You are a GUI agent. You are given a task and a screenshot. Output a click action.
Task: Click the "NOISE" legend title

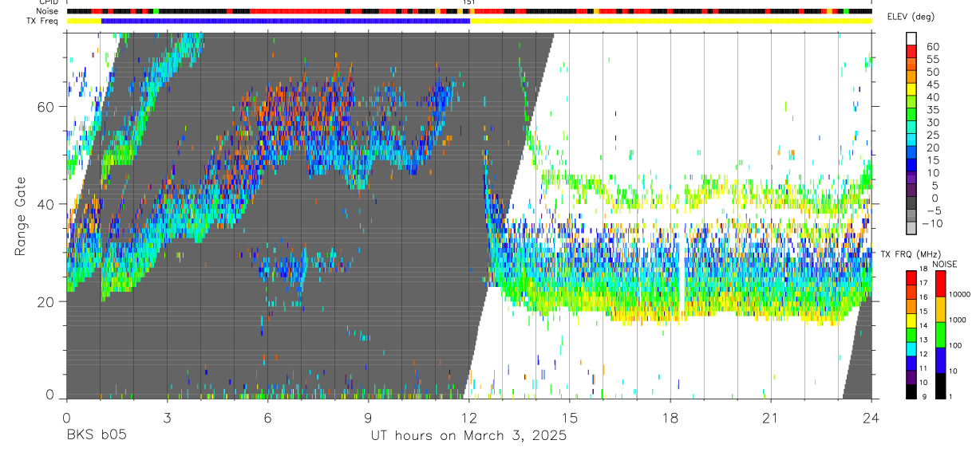point(945,265)
